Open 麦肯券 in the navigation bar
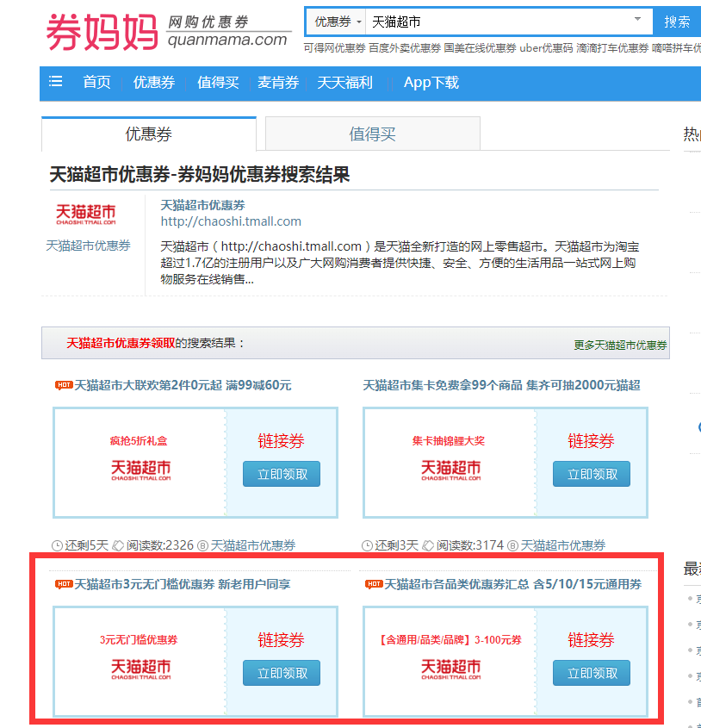The width and height of the screenshot is (701, 728). coord(278,82)
